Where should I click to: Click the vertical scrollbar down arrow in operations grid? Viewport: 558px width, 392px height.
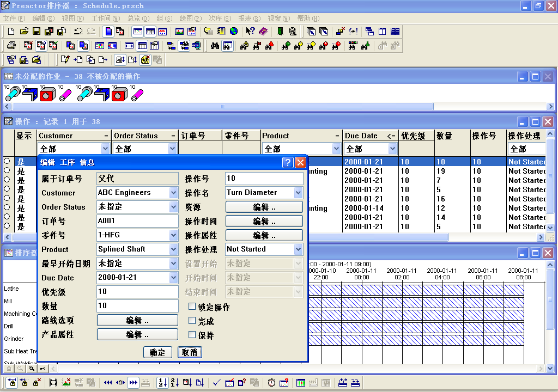point(550,228)
